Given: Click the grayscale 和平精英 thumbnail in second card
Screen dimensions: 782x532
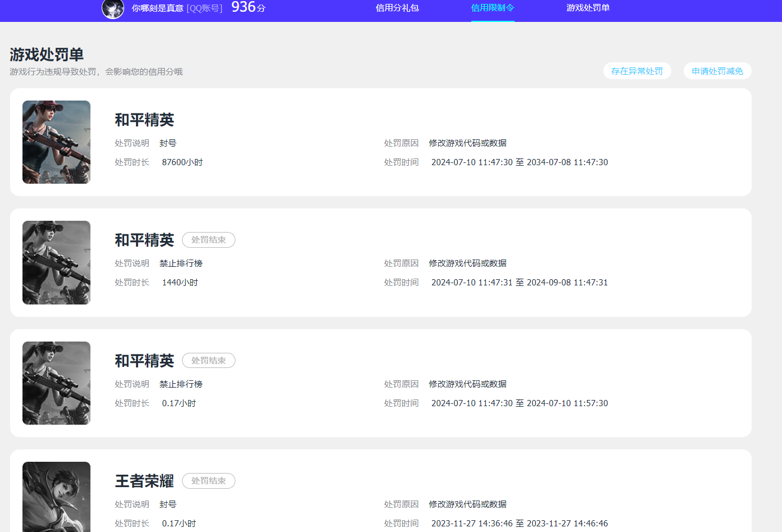Looking at the screenshot, I should 56,262.
